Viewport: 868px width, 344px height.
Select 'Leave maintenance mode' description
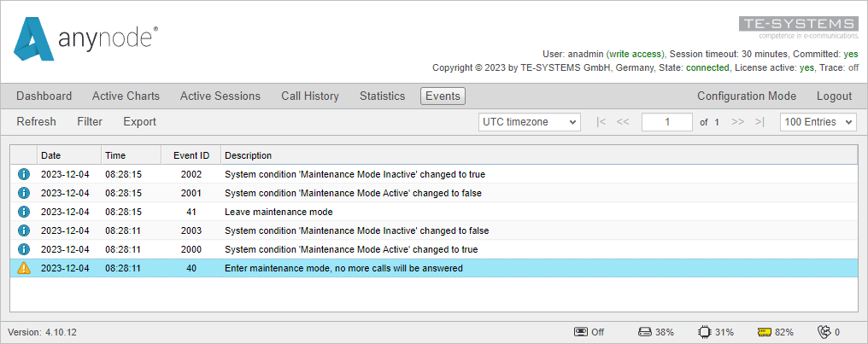[x=279, y=212]
